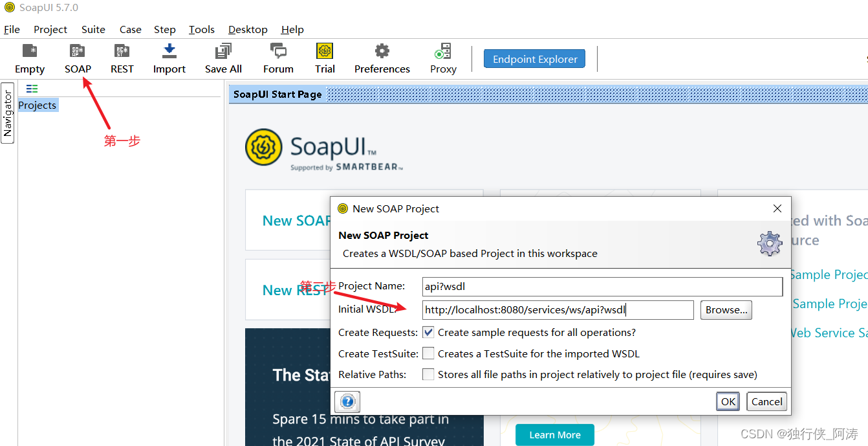Click the Learn More button
Image resolution: width=868 pixels, height=446 pixels.
tap(555, 434)
